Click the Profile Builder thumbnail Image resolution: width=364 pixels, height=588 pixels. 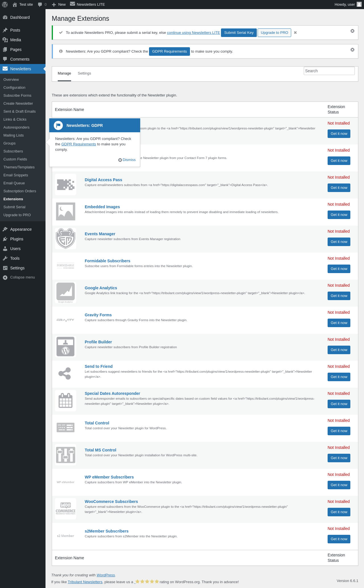(66, 346)
